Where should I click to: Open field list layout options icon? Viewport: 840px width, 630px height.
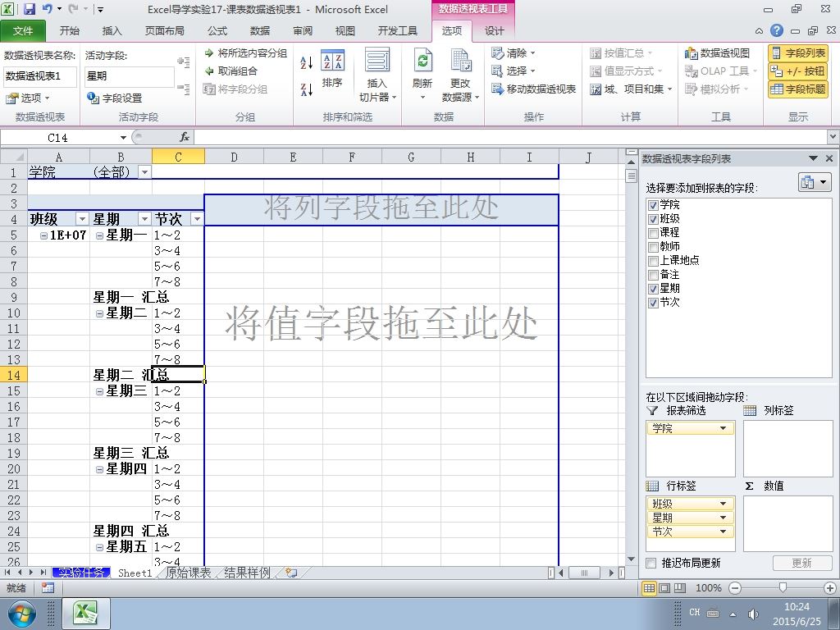click(815, 183)
